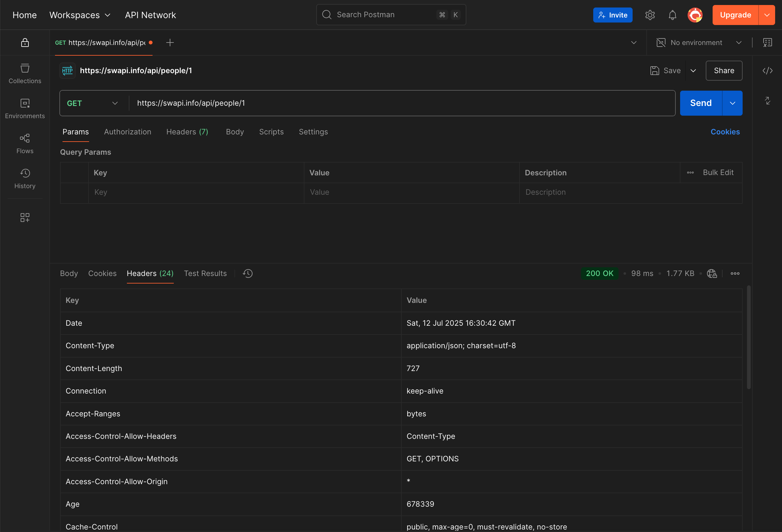Click the request URL input field
The height and width of the screenshot is (532, 782).
[402, 103]
